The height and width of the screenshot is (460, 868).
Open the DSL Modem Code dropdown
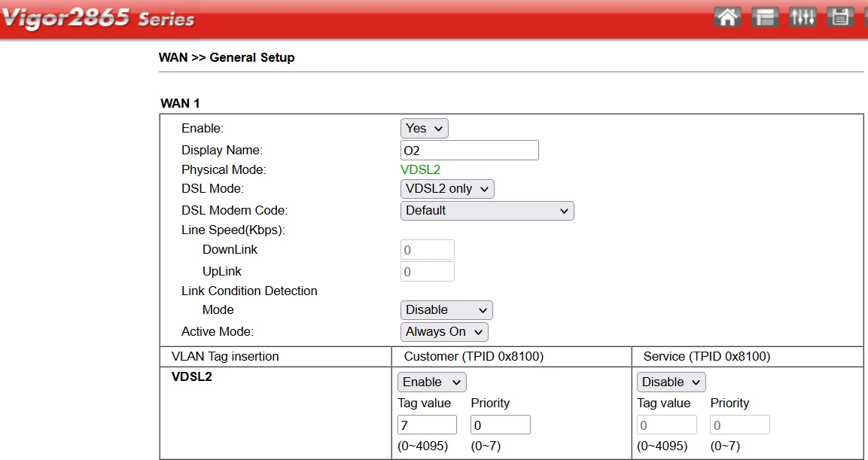(487, 211)
